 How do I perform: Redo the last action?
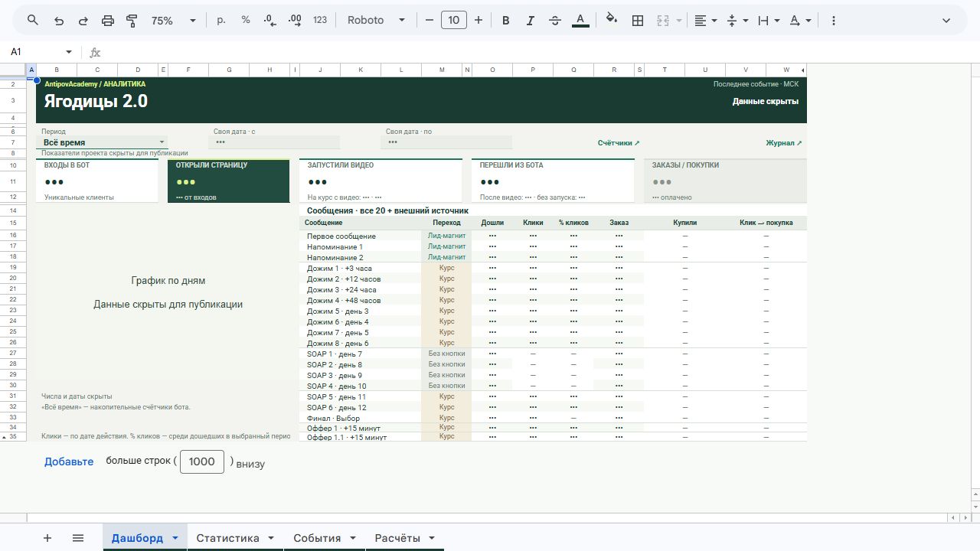pyautogui.click(x=83, y=21)
